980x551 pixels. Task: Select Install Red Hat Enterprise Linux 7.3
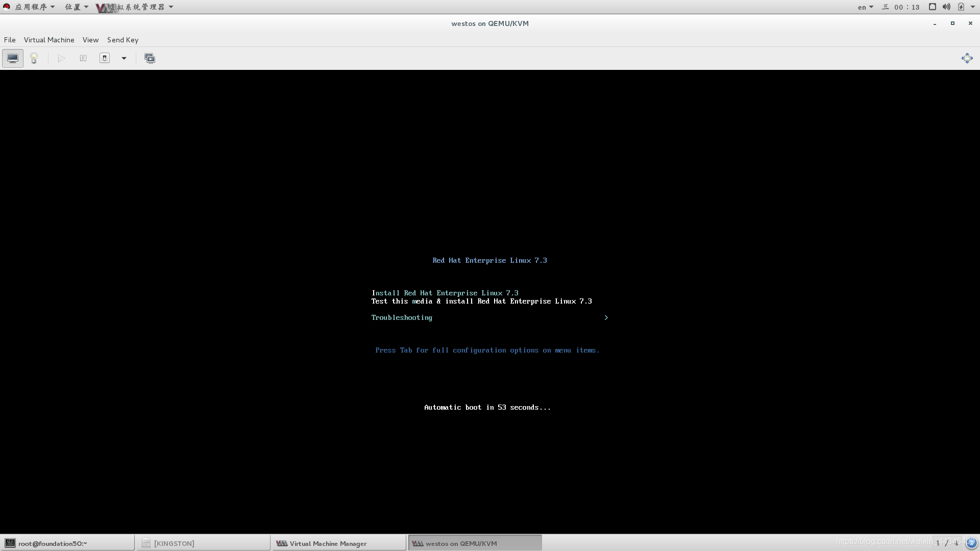point(445,293)
